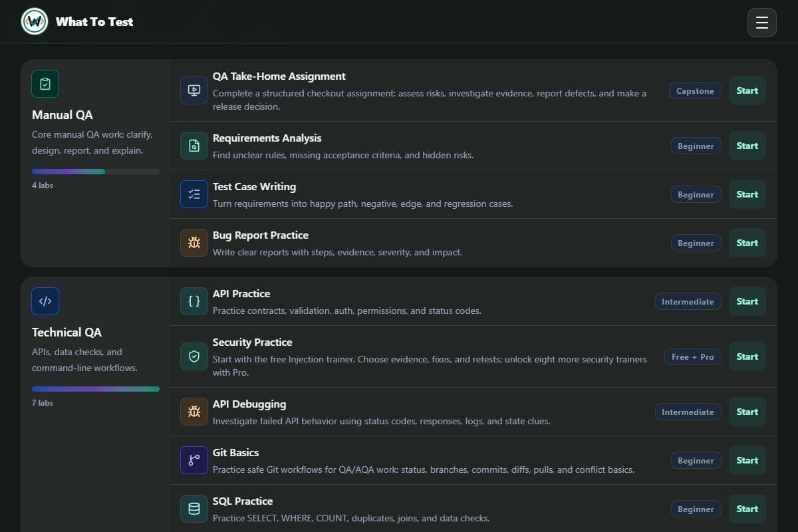Click 'Find unclear rules' description text
The width and height of the screenshot is (798, 532).
click(343, 156)
